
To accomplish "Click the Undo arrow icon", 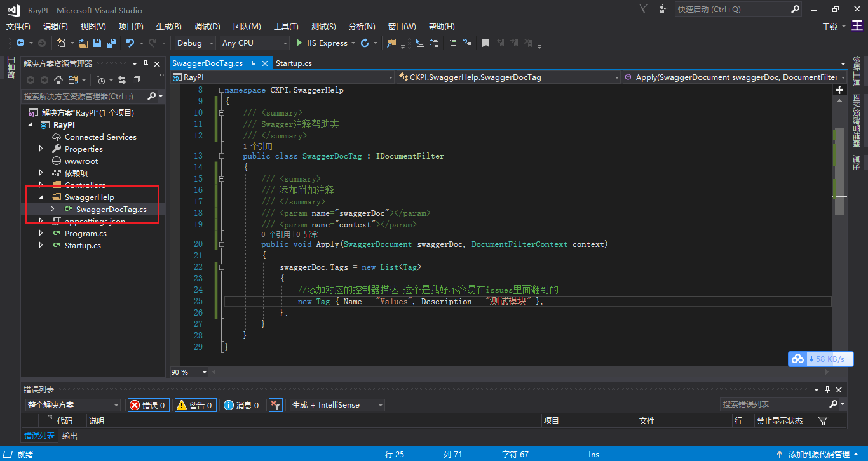I will coord(130,43).
